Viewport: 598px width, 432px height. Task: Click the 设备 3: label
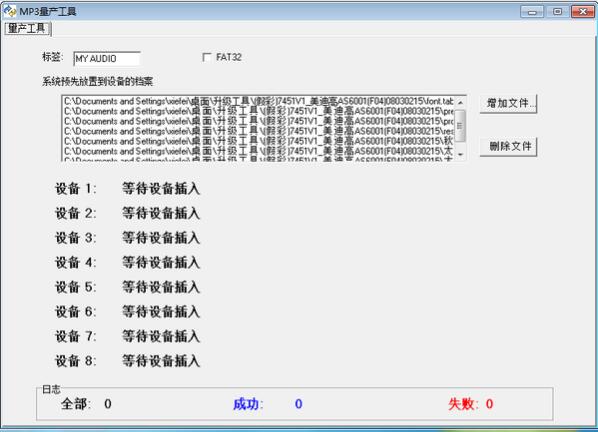(x=76, y=238)
